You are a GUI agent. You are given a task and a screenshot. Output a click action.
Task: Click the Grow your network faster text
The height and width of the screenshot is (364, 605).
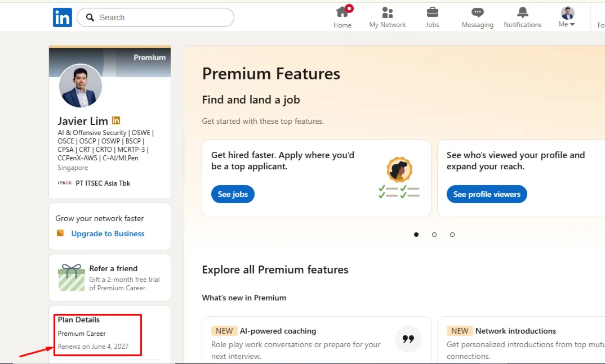click(x=100, y=218)
